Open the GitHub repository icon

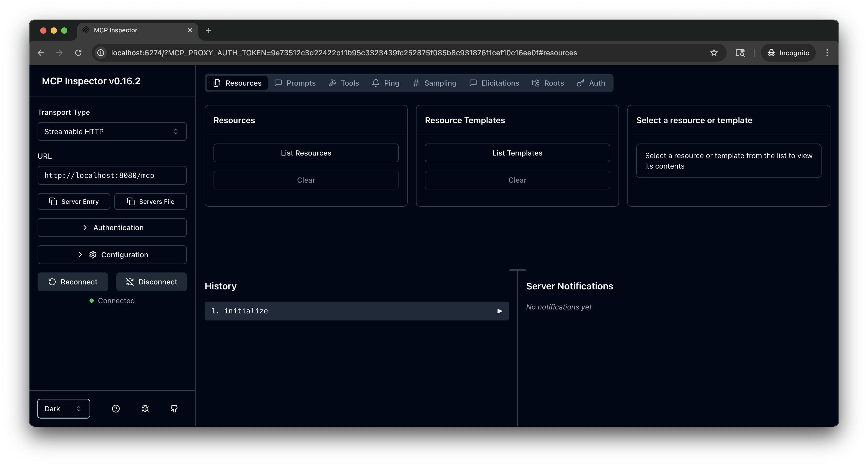pos(174,408)
